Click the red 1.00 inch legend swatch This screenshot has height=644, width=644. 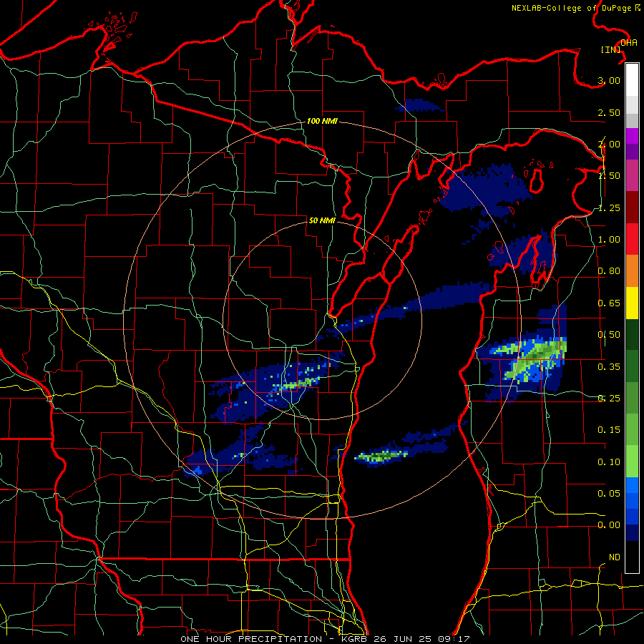pos(632,239)
